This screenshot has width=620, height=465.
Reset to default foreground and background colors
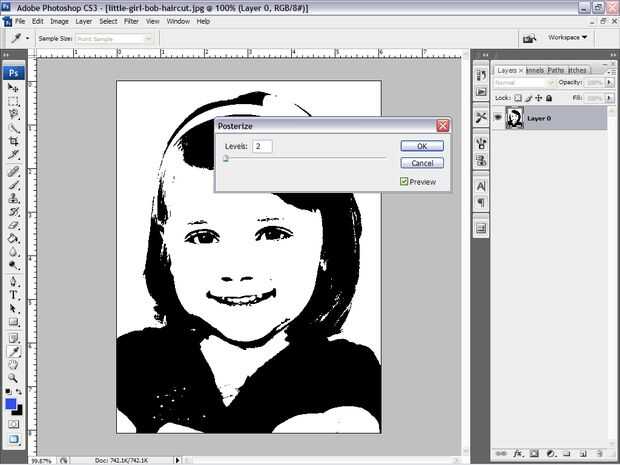point(8,391)
